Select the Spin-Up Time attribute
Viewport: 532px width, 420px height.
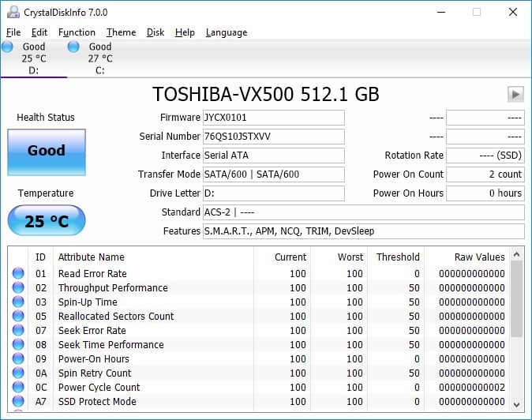pyautogui.click(x=88, y=302)
